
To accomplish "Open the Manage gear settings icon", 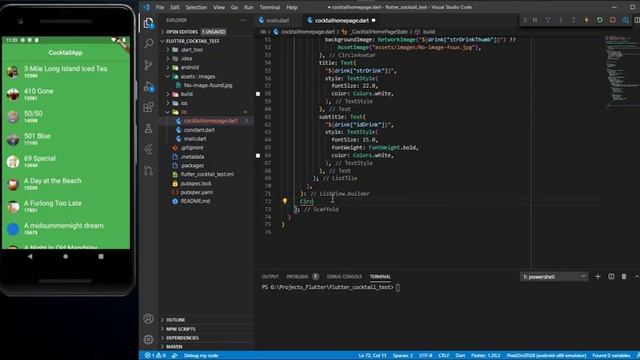I will (149, 339).
